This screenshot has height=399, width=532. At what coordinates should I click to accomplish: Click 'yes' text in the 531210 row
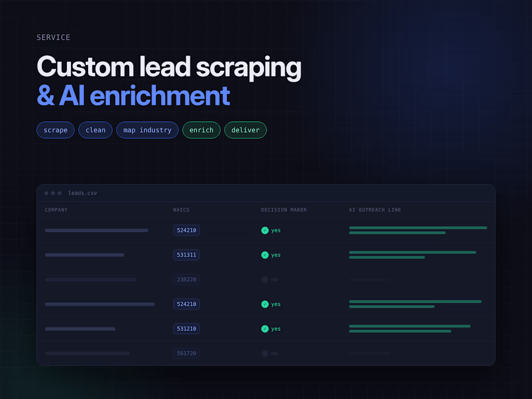(276, 329)
